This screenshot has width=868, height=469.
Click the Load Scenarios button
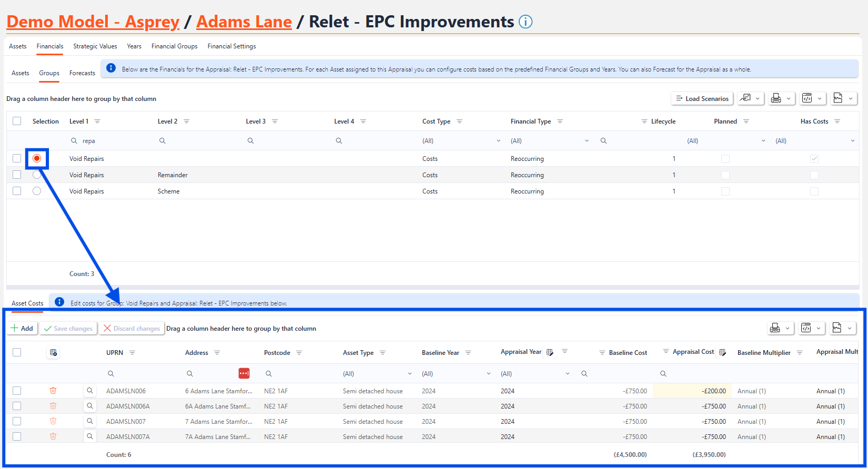[x=702, y=98]
